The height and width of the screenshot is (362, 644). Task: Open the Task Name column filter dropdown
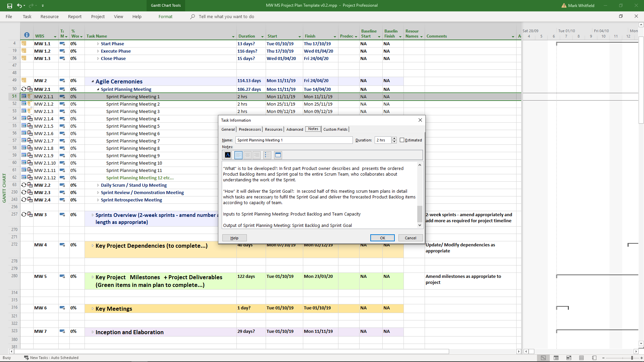click(x=233, y=36)
